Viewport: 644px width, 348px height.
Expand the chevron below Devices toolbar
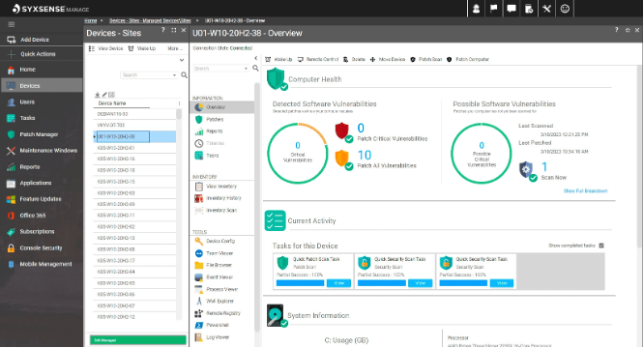(x=182, y=60)
